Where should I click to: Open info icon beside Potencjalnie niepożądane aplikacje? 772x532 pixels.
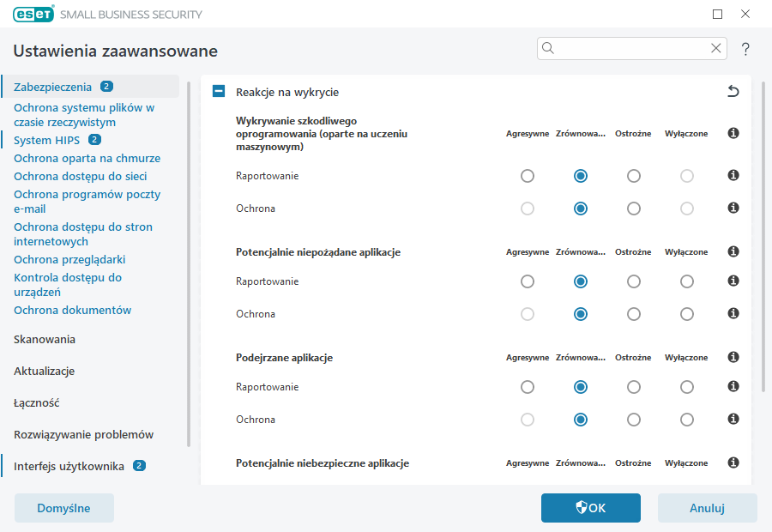click(x=733, y=252)
